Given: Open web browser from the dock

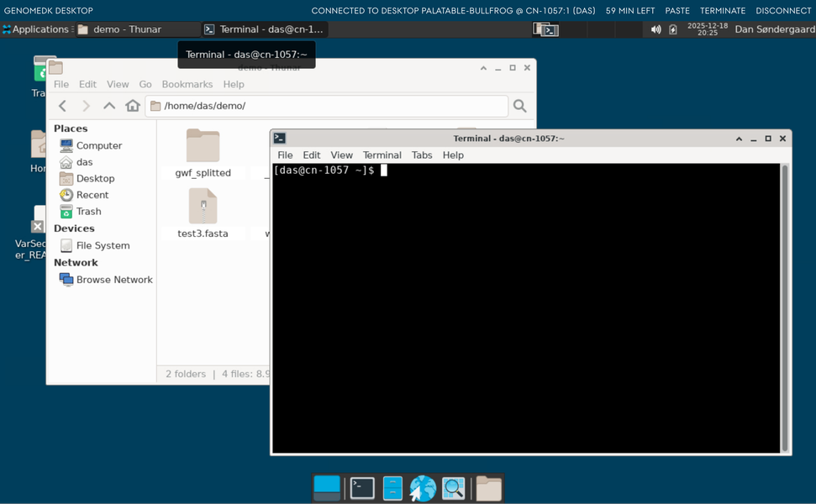Looking at the screenshot, I should pyautogui.click(x=423, y=488).
